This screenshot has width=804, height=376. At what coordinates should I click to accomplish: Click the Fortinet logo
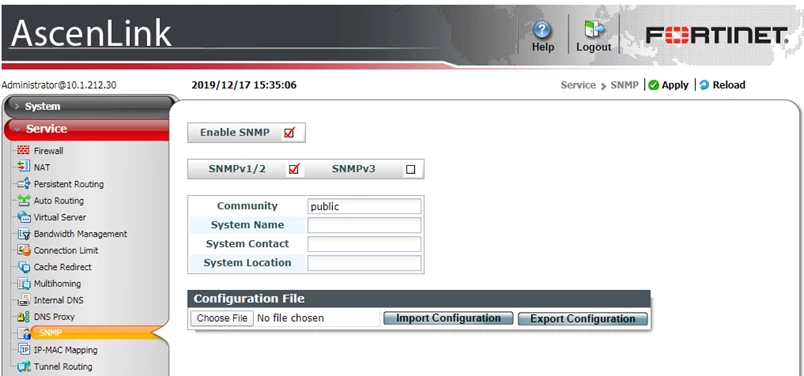(716, 35)
